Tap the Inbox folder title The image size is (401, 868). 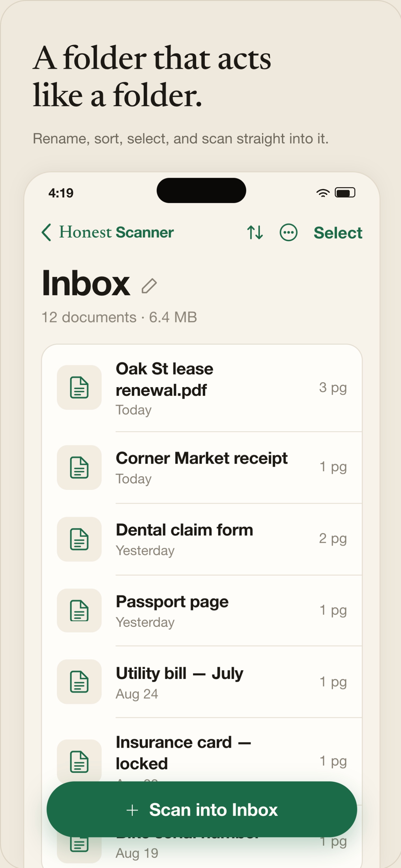tap(86, 283)
